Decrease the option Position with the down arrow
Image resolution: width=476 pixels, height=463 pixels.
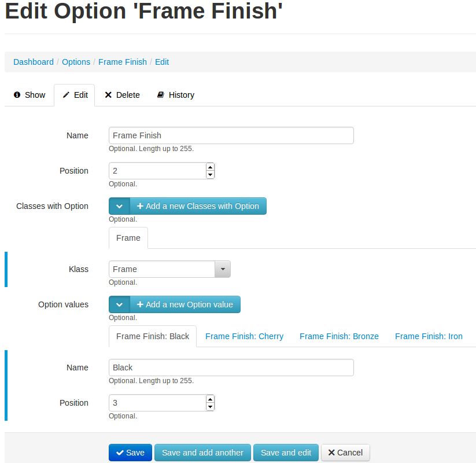210,174
